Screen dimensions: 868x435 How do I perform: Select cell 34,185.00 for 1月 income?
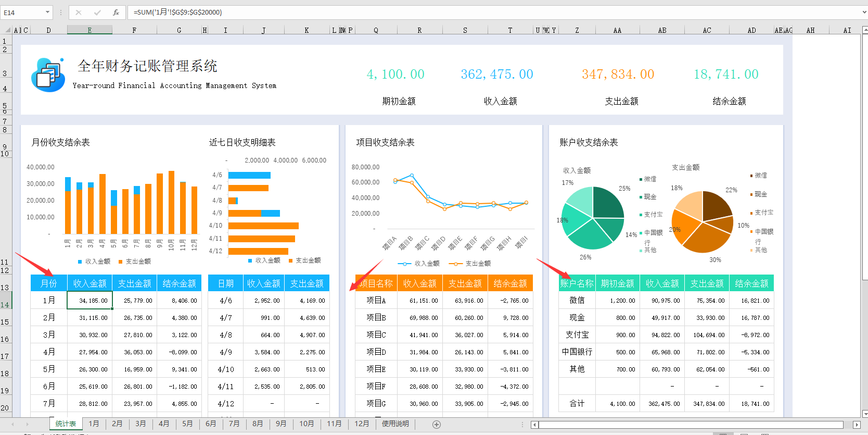[x=90, y=301]
